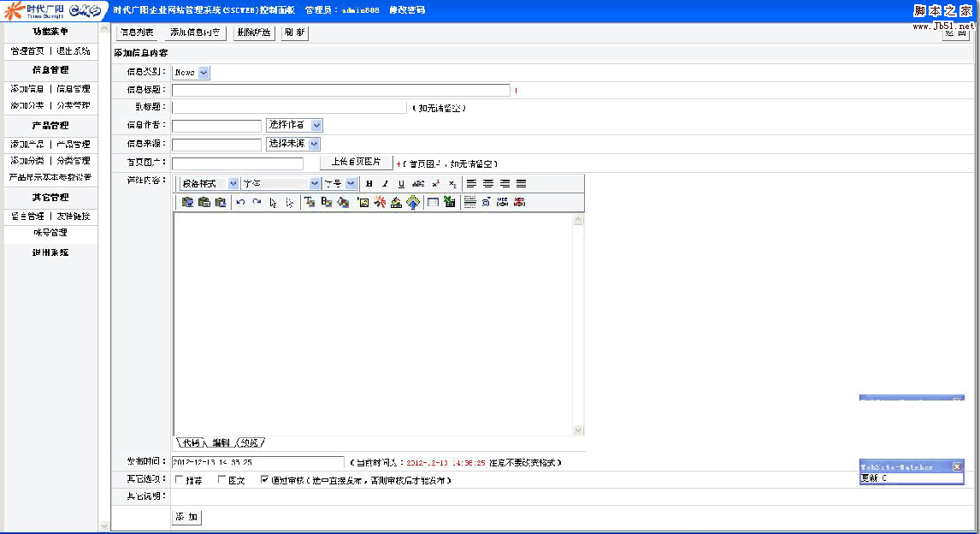Screen dimensions: 980x534
Task: Click the editor scrollbar down arrow
Action: [x=578, y=430]
